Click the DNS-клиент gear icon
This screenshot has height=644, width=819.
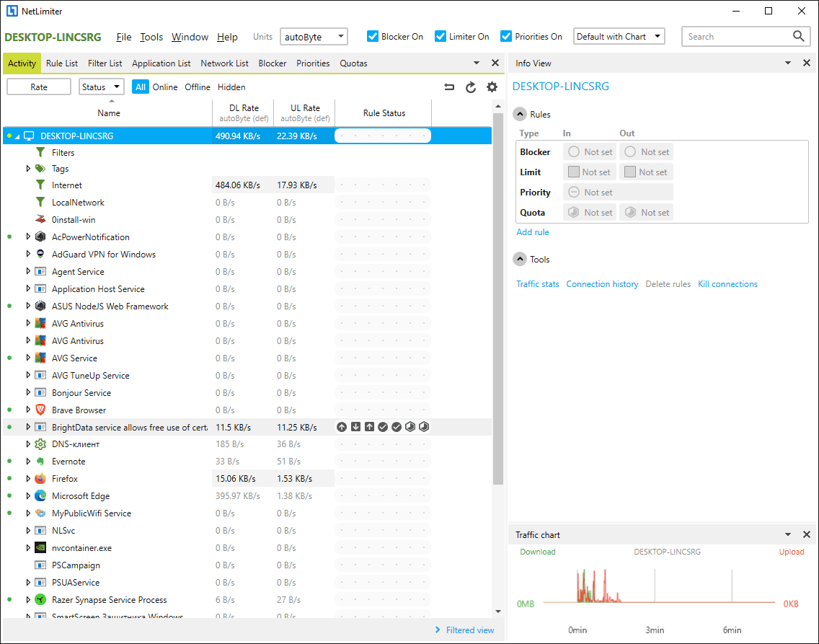point(40,444)
